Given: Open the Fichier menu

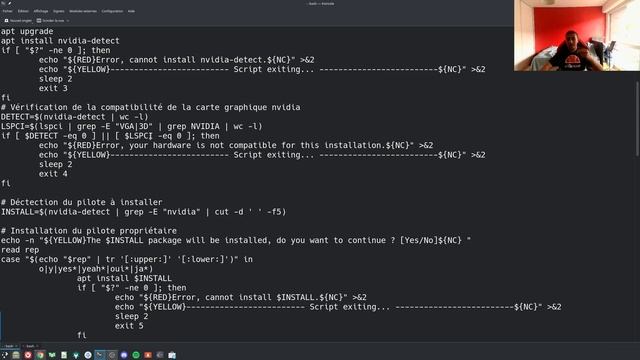Looking at the screenshot, I should pyautogui.click(x=7, y=11).
